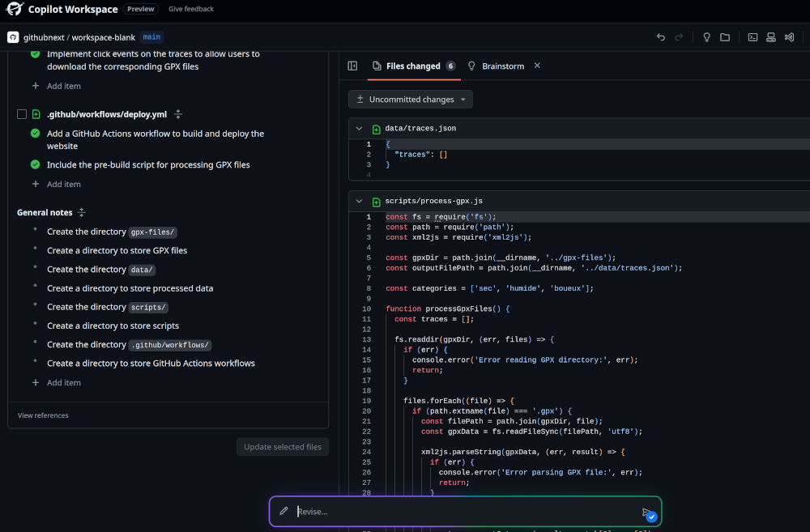Click the .github/workflows/deploy.yml file name
This screenshot has width=810, height=532.
pos(107,114)
